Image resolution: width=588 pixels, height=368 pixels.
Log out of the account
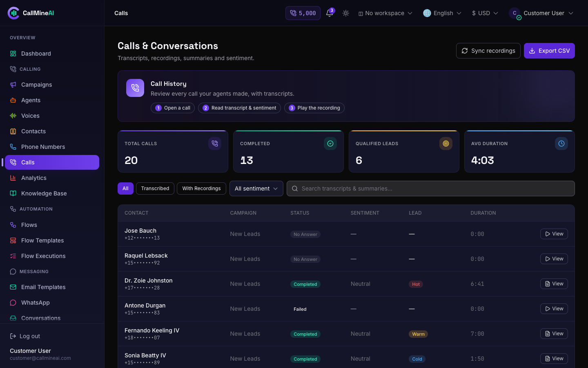pyautogui.click(x=25, y=336)
